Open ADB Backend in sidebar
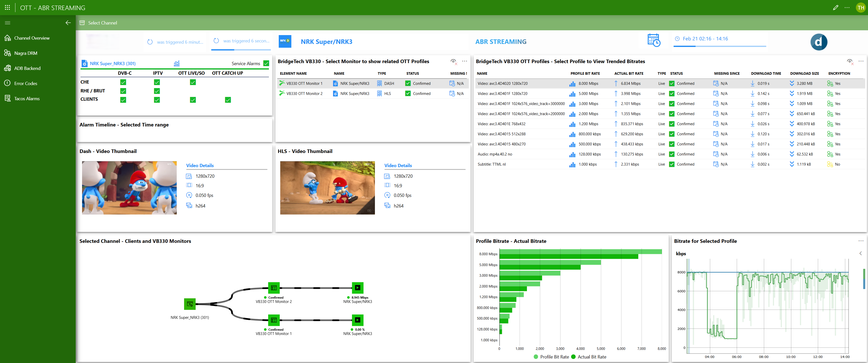Viewport: 868px width, 363px height. click(x=27, y=68)
